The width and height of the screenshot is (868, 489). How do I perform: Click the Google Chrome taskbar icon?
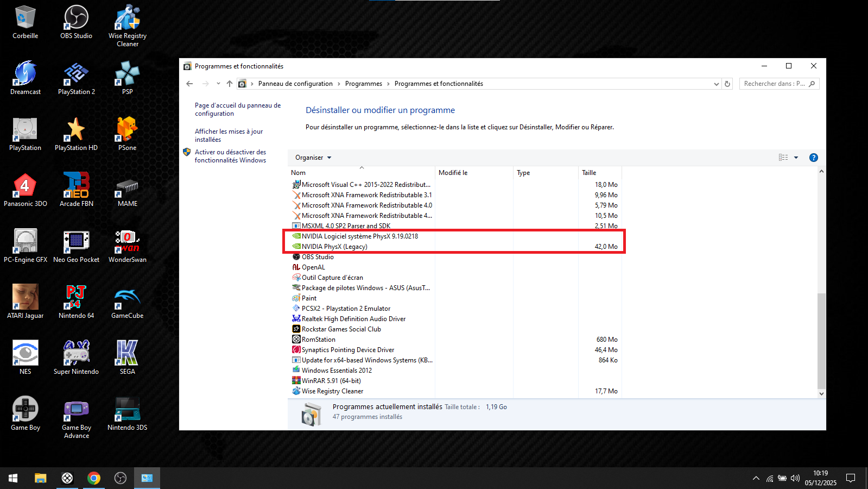94,478
